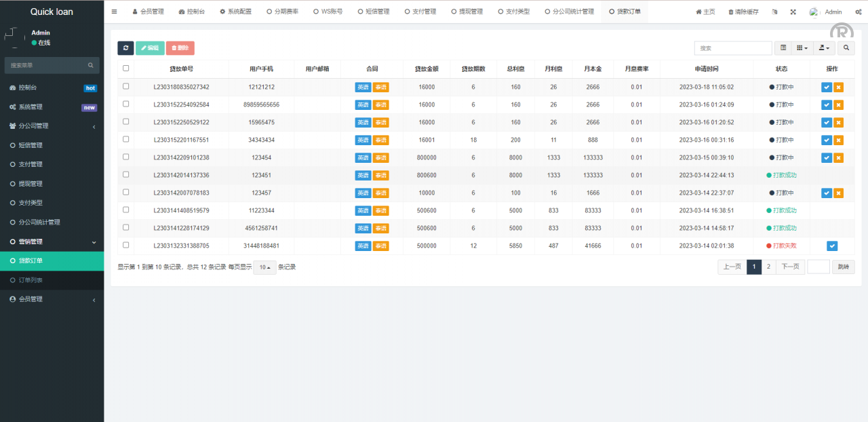Screen dimensions: 868x422
Task: Toggle the sidebar with the hamburger icon
Action: (x=114, y=11)
